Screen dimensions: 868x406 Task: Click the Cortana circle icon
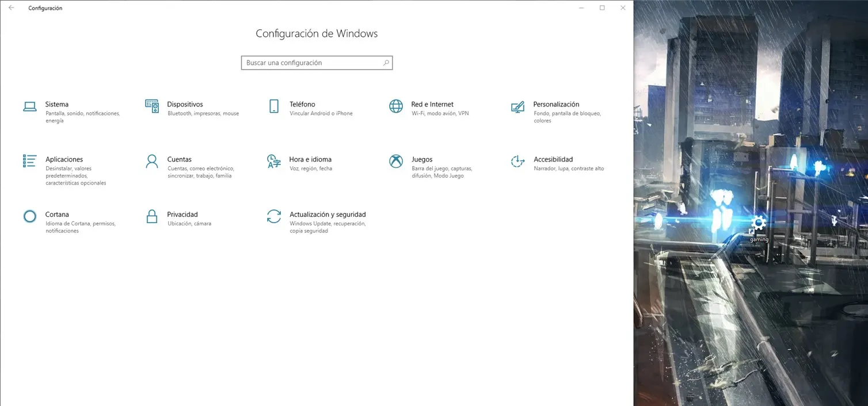pyautogui.click(x=30, y=216)
